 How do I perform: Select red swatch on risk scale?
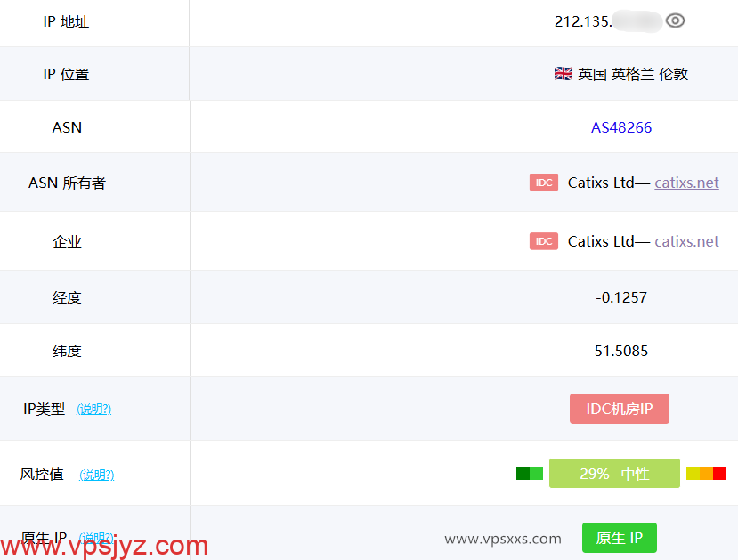click(x=719, y=474)
